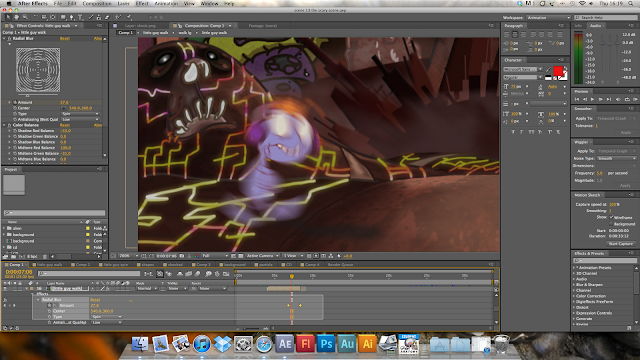Center-align text in Paragraph panel

[515, 34]
